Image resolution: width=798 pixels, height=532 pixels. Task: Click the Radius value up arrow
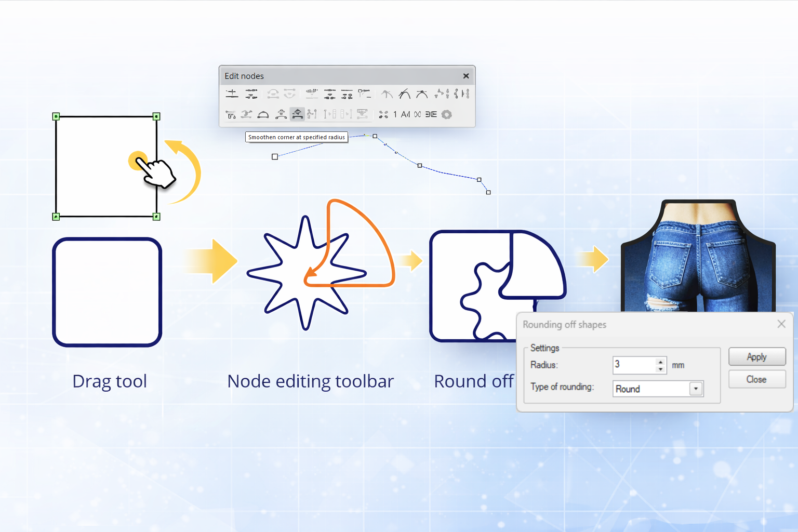point(660,362)
